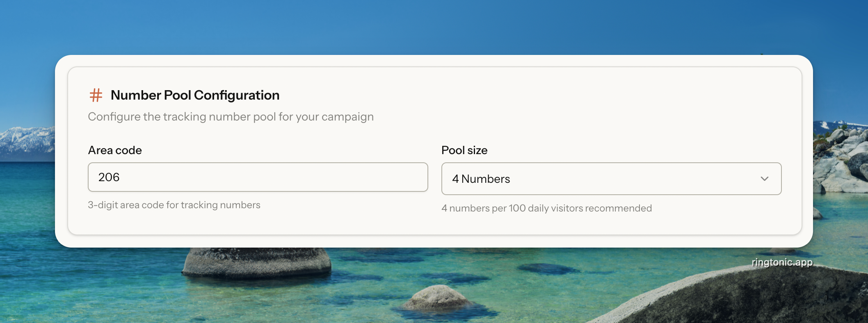The height and width of the screenshot is (323, 868).
Task: Select the "4 Numbers" selected value text
Action: pyautogui.click(x=481, y=179)
